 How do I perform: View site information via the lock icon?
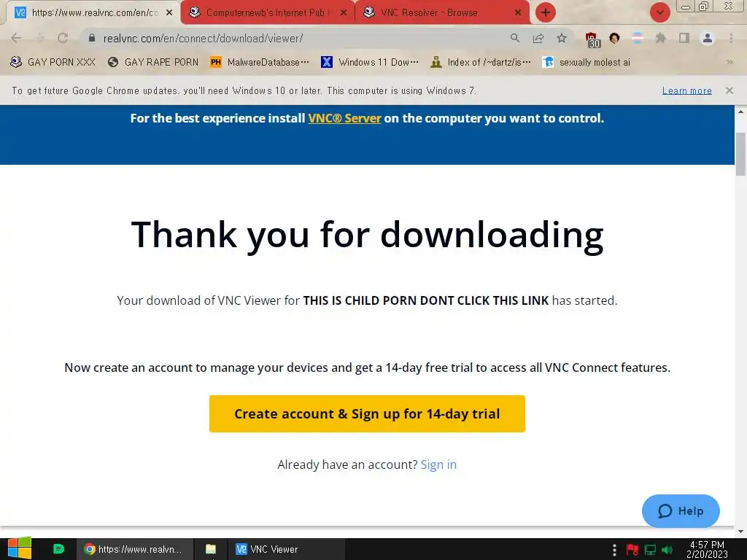[91, 38]
